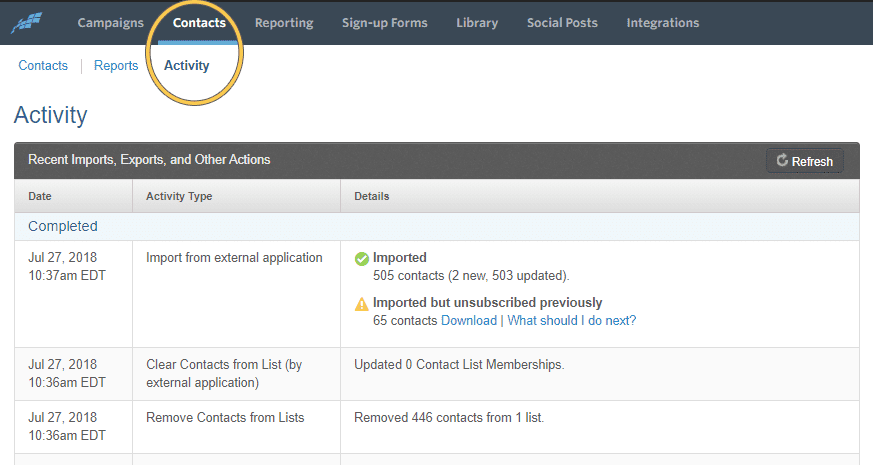Open the Social Posts section
Viewport: 873px width, 465px height.
click(562, 23)
